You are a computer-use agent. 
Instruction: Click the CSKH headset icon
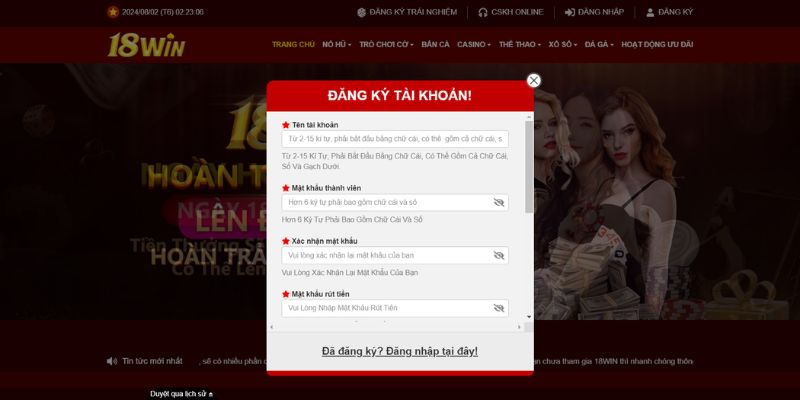[483, 12]
